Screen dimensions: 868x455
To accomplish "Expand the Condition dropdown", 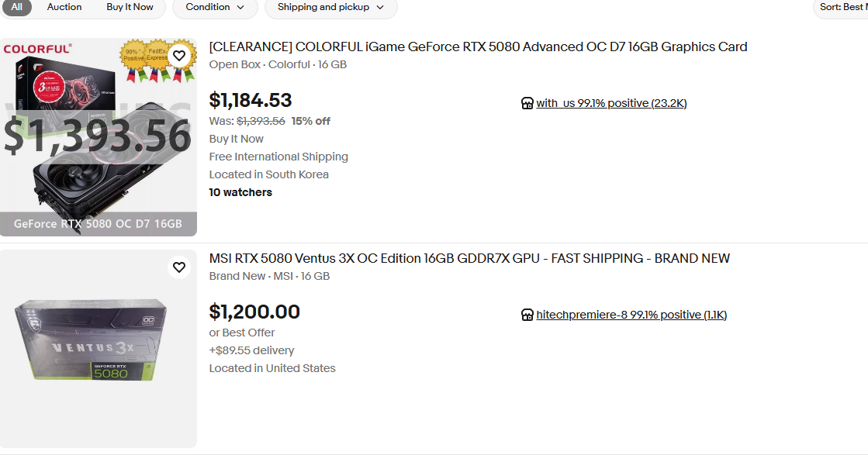I will [215, 7].
